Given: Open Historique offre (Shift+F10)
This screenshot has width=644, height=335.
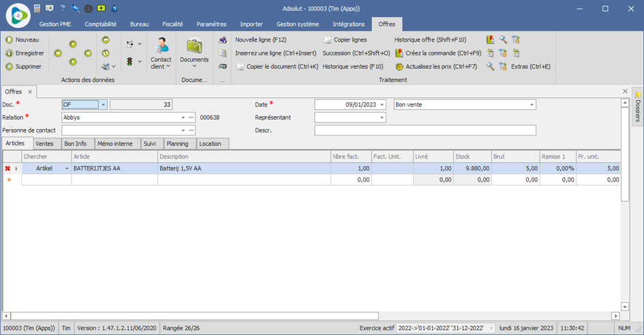Looking at the screenshot, I should pos(430,40).
